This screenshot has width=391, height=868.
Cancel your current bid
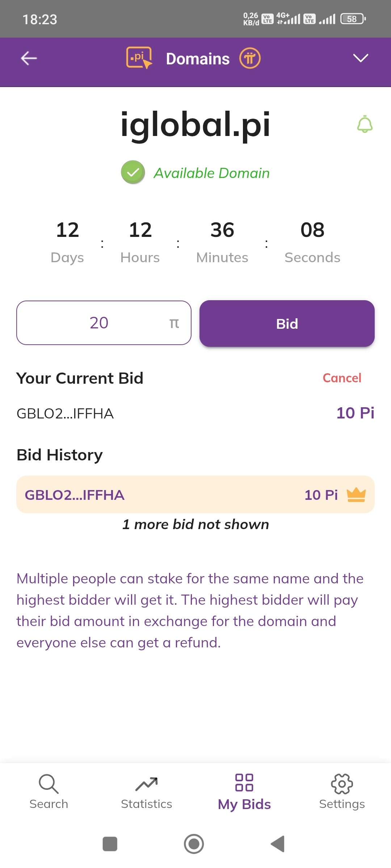click(342, 378)
